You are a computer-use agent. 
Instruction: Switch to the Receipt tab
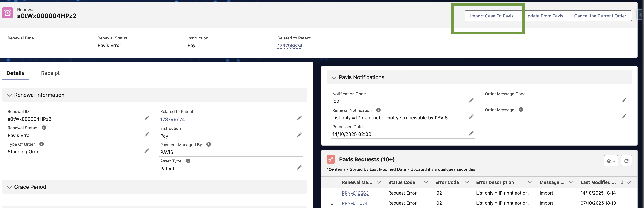[x=50, y=73]
